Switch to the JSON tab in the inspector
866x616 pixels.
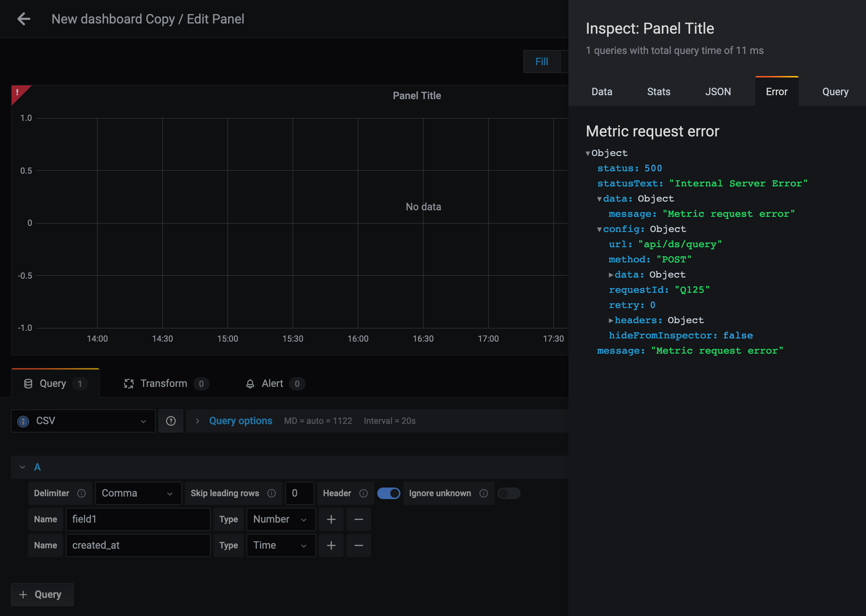coord(718,92)
